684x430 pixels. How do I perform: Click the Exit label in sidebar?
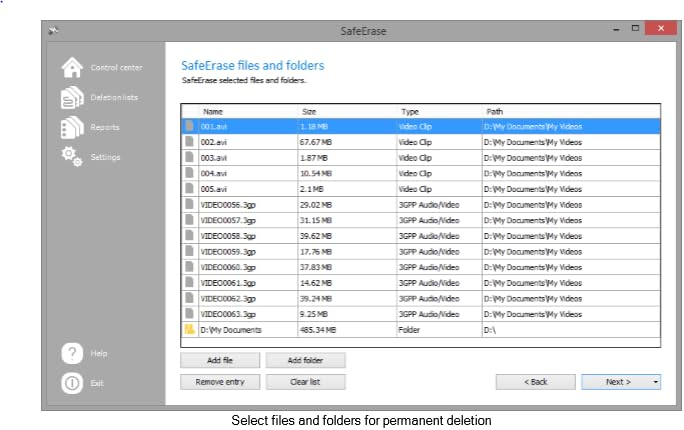tap(97, 383)
